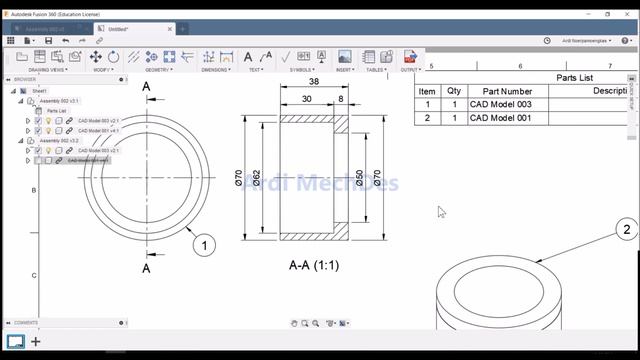The width and height of the screenshot is (640, 360).
Task: Click the Table icon in Tables group
Action: [368, 57]
